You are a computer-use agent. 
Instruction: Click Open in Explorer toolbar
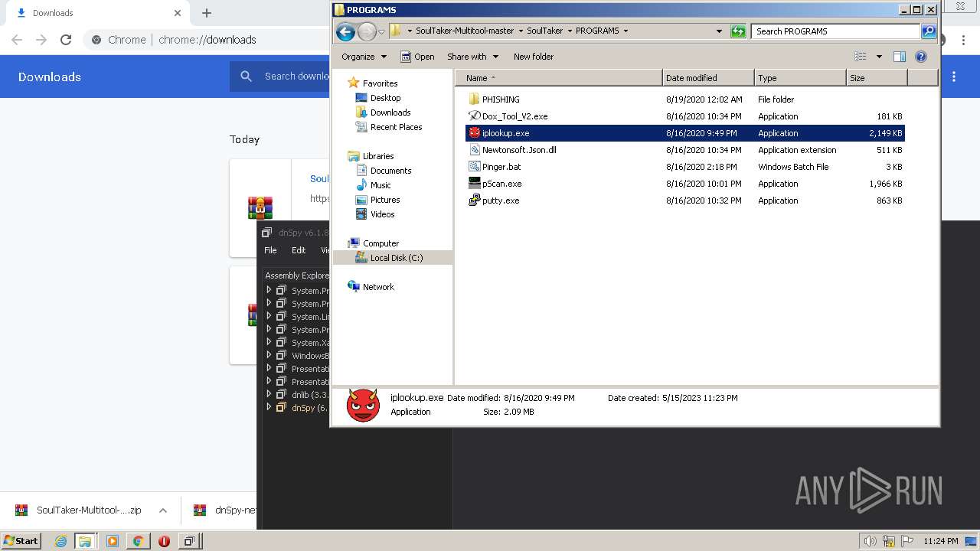pos(417,57)
